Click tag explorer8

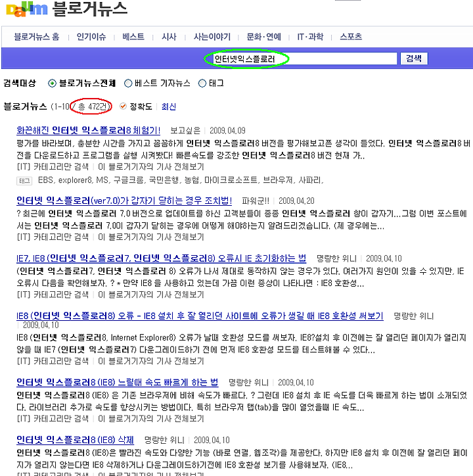(x=75, y=180)
